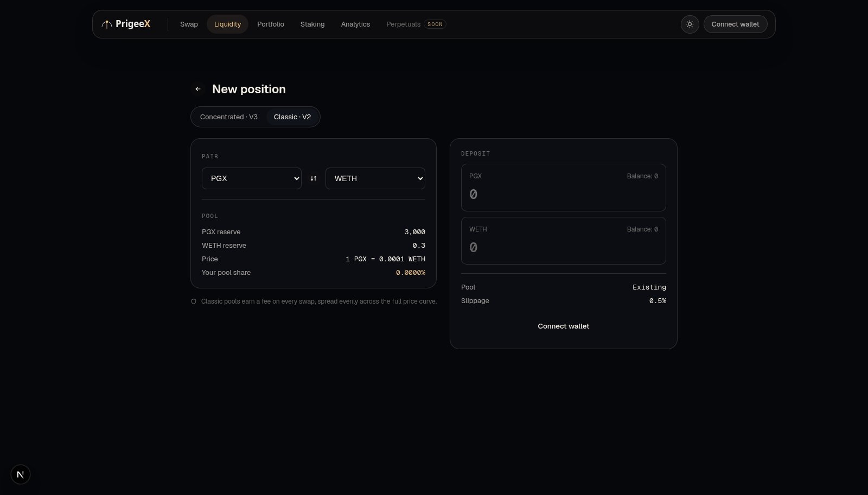Focus the PGX deposit amount field

(564, 194)
